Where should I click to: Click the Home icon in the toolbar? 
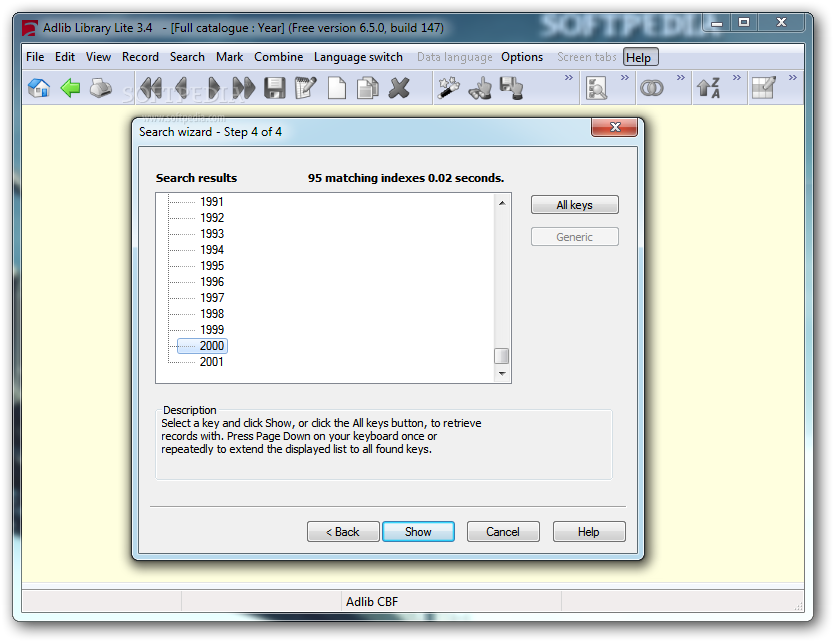[x=39, y=88]
